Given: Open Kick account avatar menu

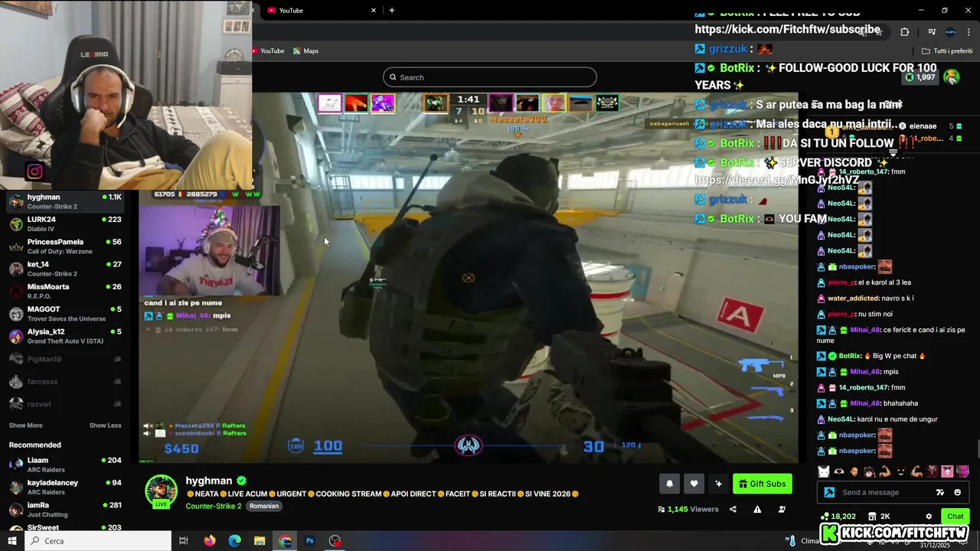Looking at the screenshot, I should point(952,77).
